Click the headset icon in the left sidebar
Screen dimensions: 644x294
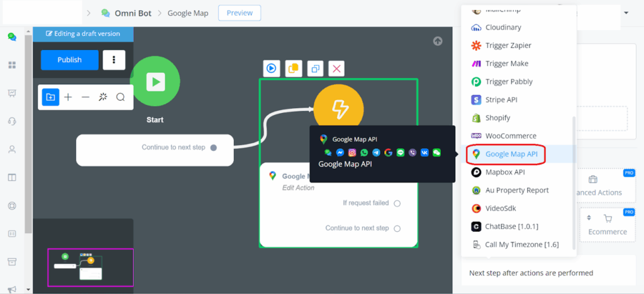coord(11,121)
